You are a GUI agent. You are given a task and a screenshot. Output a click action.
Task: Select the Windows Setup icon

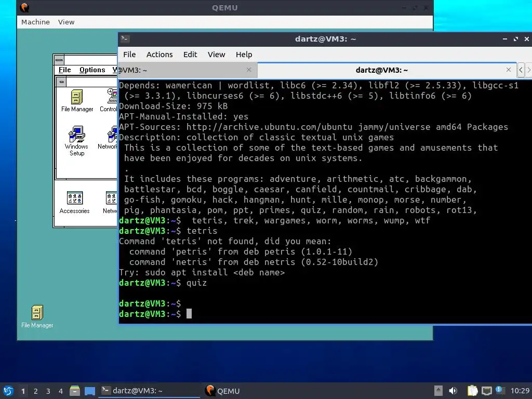(x=77, y=141)
